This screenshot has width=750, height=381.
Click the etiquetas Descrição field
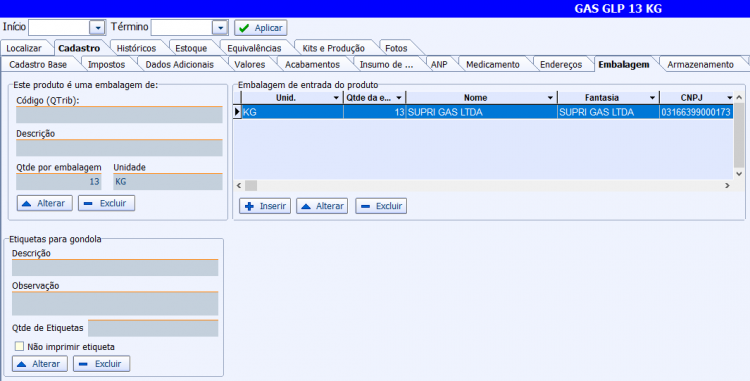tap(115, 268)
